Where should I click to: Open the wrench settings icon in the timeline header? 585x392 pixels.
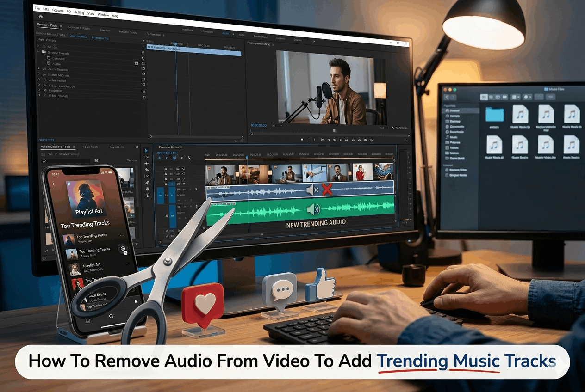click(189, 158)
